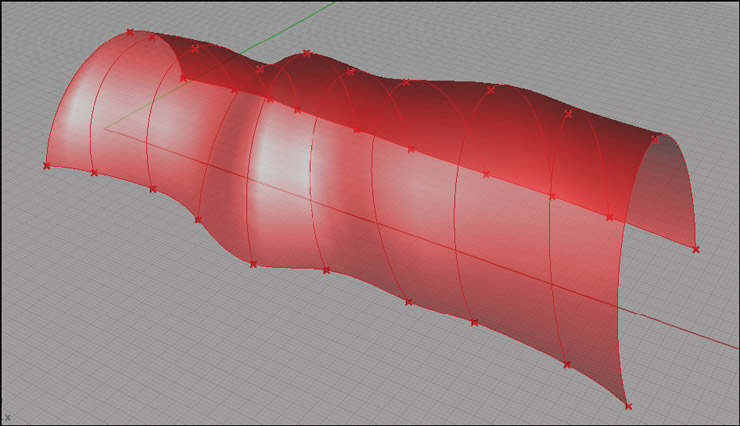The height and width of the screenshot is (426, 740).
Task: Select the far-right end point of the back edge
Action: pos(696,249)
